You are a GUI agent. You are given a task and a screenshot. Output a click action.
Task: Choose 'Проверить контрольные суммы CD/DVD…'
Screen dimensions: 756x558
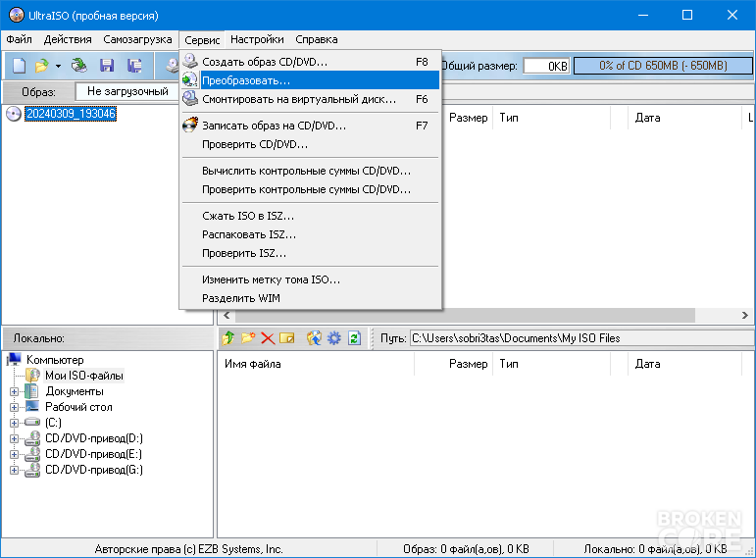coord(311,189)
